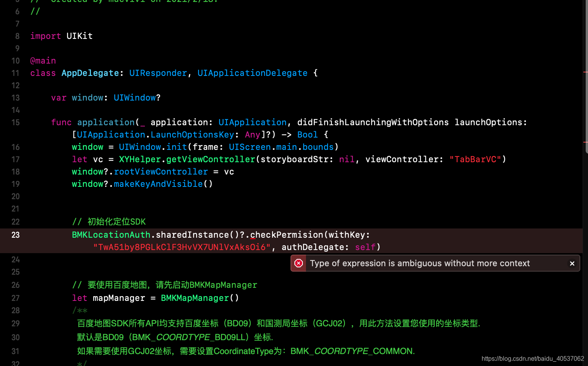Click 'XYHelper' on line 17
This screenshot has width=588, height=366.
pos(140,159)
